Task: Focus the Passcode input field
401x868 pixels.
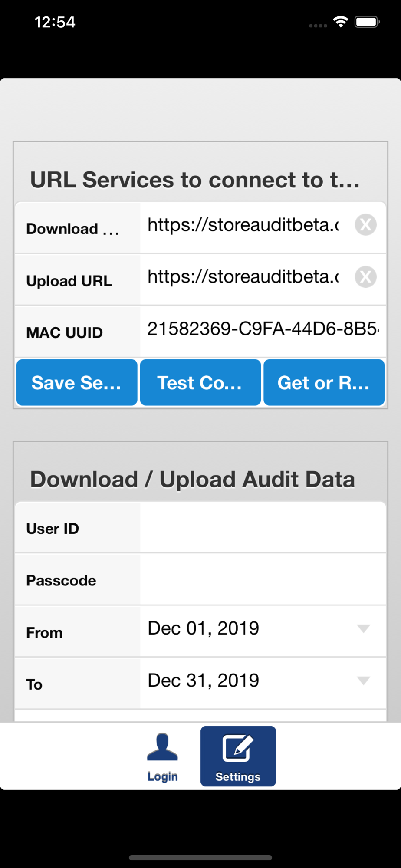Action: click(262, 580)
